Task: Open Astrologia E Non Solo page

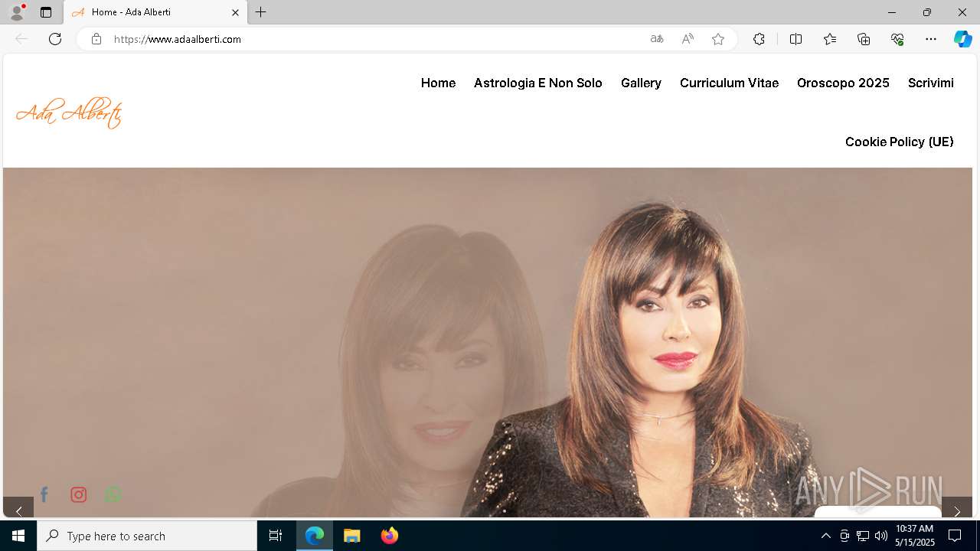Action: (538, 83)
